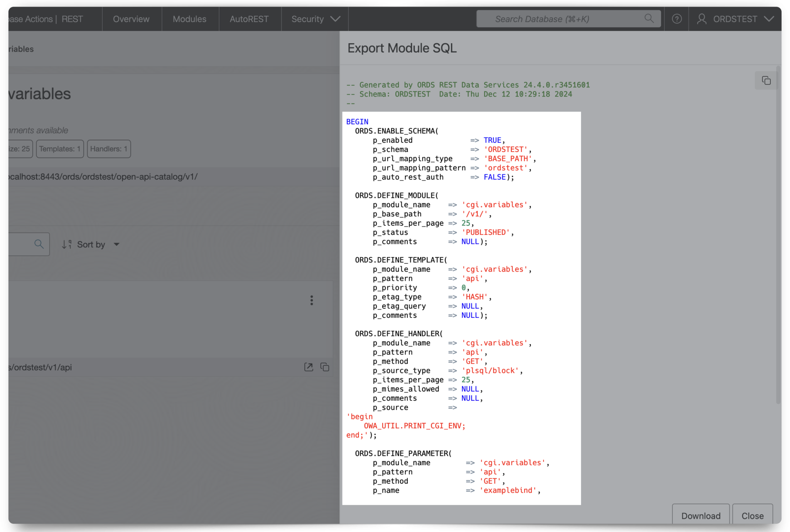The width and height of the screenshot is (790, 532).
Task: Click the 'examplebind' parameter name value
Action: 508,490
